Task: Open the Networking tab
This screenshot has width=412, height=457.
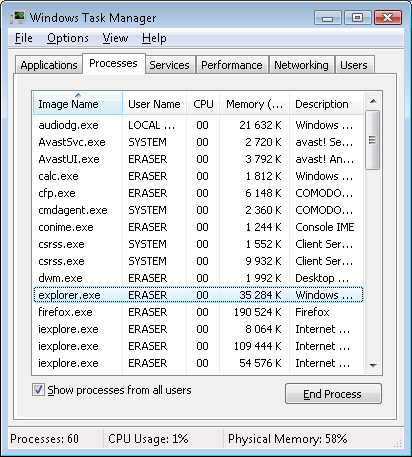Action: click(301, 65)
